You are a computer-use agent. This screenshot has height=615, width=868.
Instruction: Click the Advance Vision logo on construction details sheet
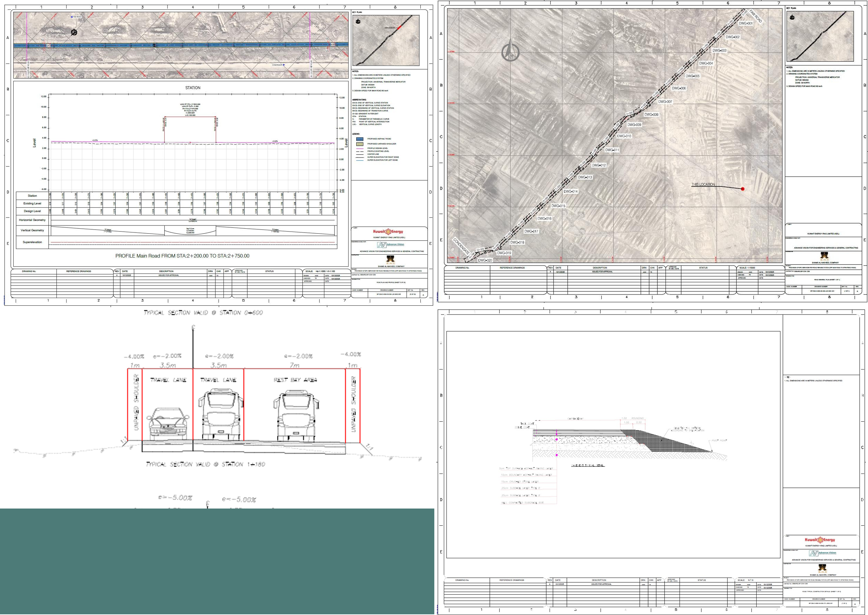click(822, 553)
